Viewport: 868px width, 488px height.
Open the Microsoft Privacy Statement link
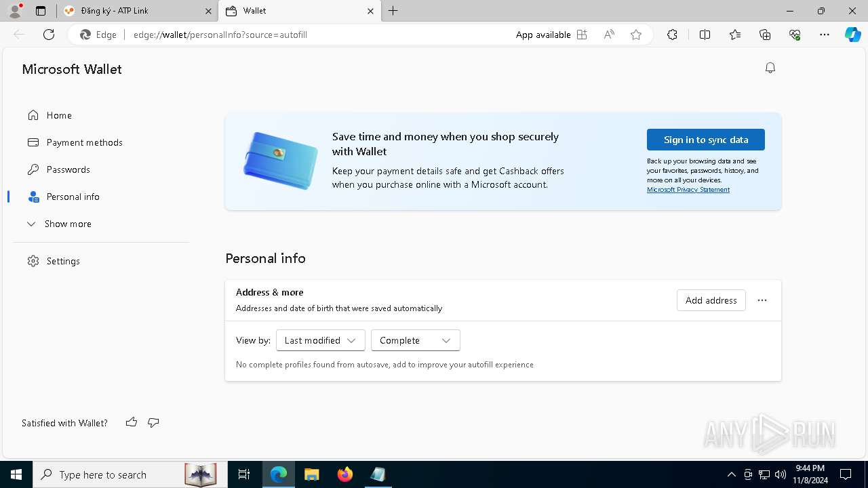[x=688, y=190]
